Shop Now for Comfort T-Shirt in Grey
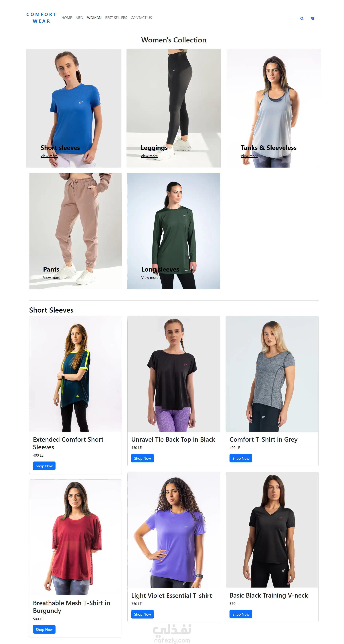 point(241,458)
